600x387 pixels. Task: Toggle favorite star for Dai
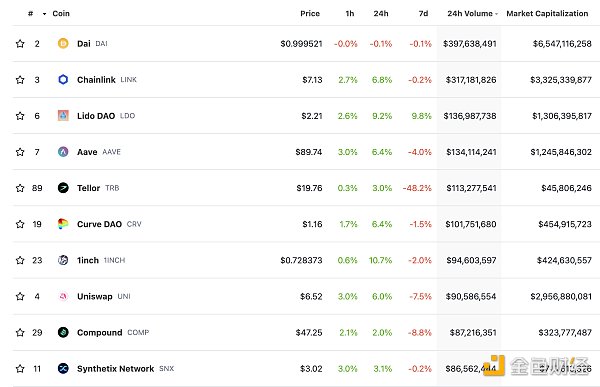pos(20,44)
